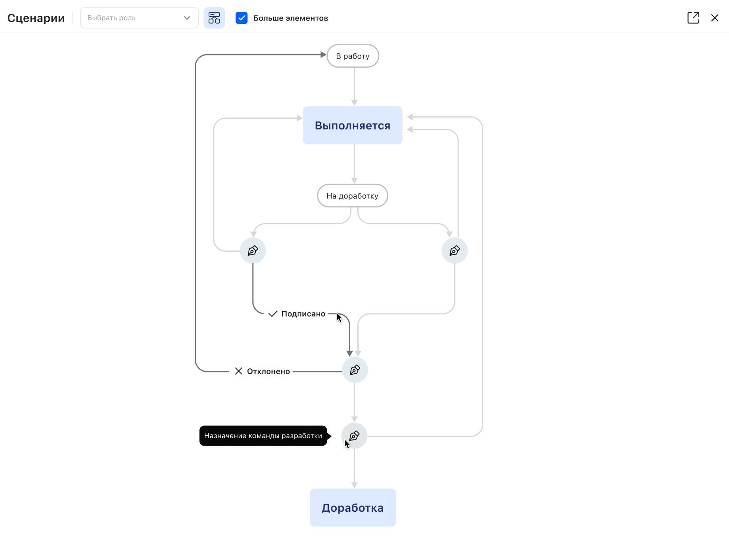Click the chevron in role selector

(187, 18)
